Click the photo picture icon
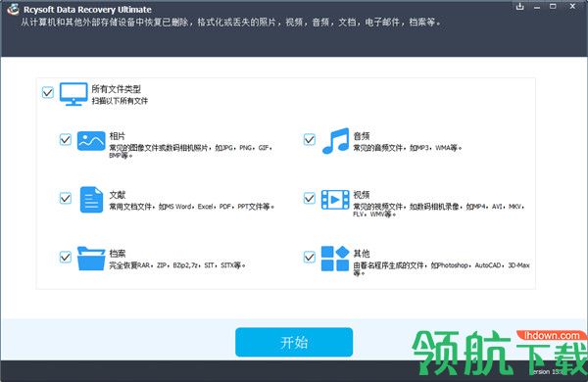This screenshot has height=382, width=588. (x=91, y=141)
